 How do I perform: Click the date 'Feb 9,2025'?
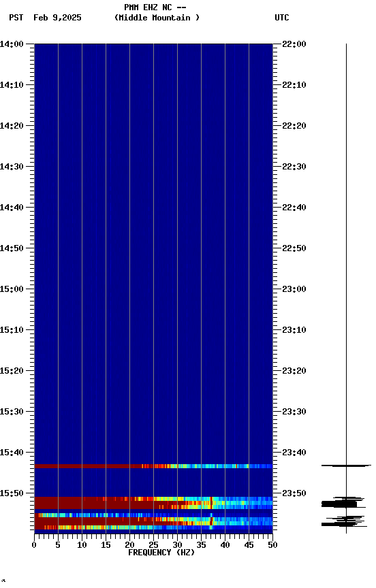(57, 18)
